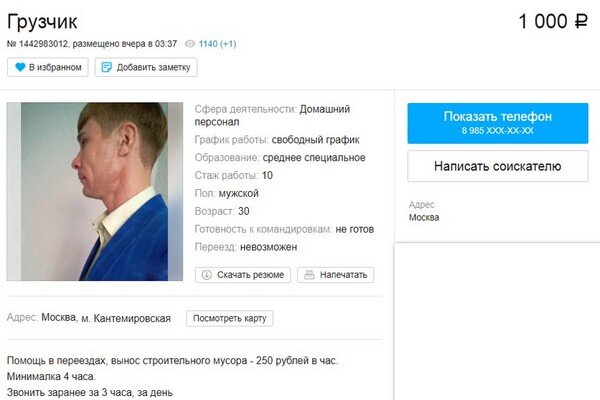Click the printer icon on Напечатать

click(309, 275)
